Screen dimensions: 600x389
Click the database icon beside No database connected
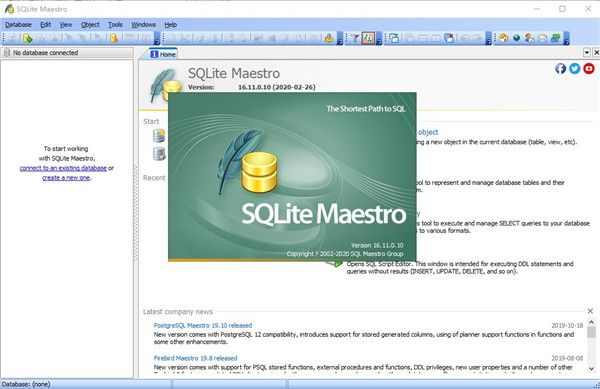pyautogui.click(x=7, y=52)
